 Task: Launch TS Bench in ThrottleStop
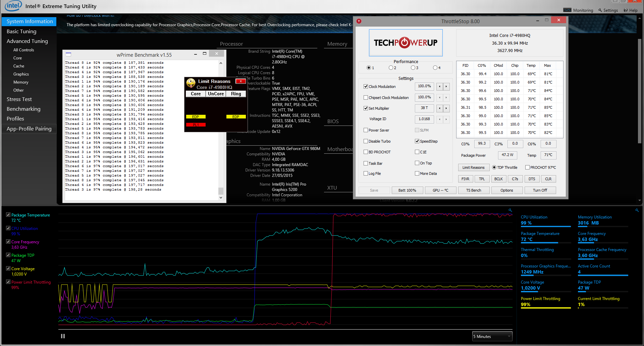click(x=474, y=190)
